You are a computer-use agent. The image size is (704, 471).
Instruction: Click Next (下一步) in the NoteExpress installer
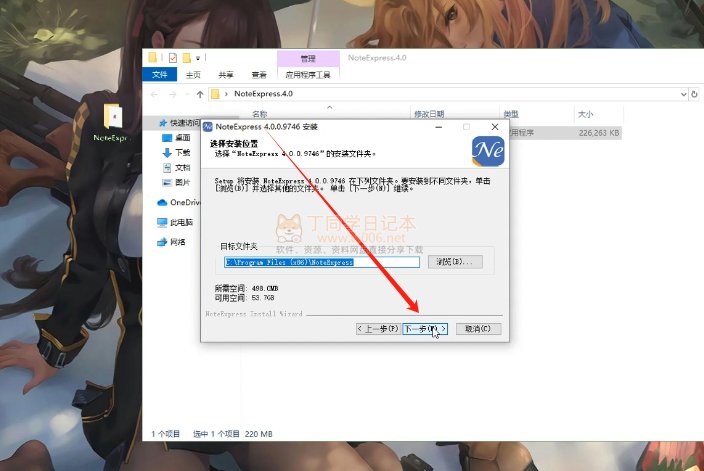click(425, 329)
